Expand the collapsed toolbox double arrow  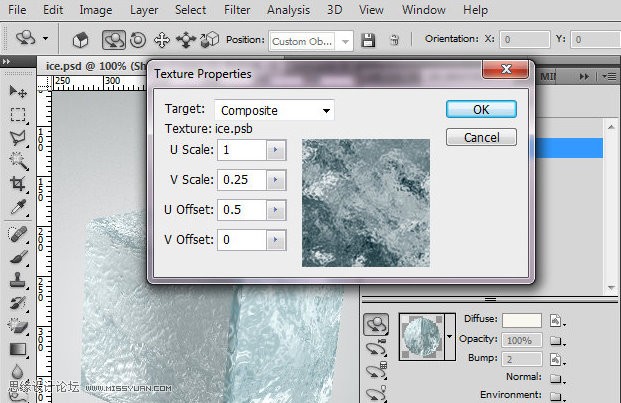pyautogui.click(x=6, y=61)
